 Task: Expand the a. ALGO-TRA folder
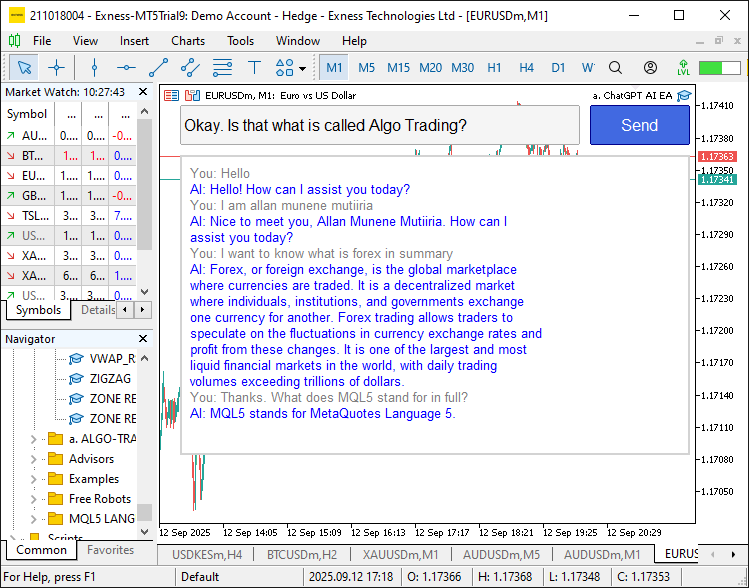click(x=33, y=439)
